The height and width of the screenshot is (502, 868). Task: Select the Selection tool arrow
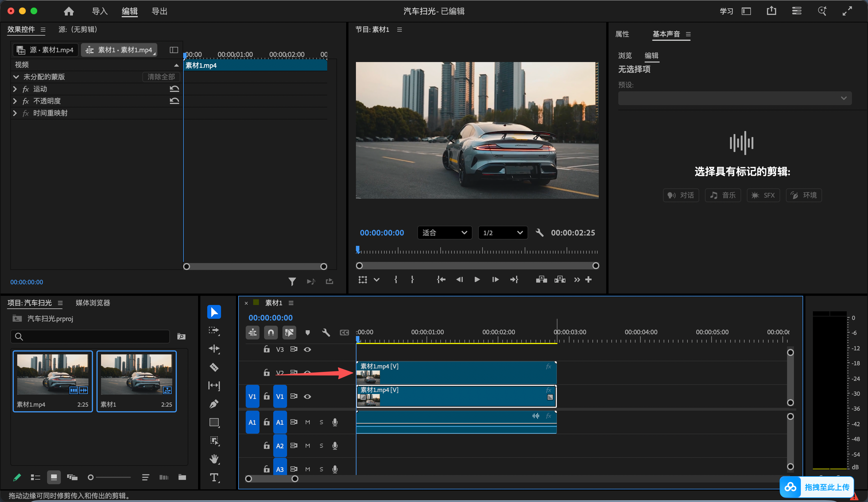[214, 312]
